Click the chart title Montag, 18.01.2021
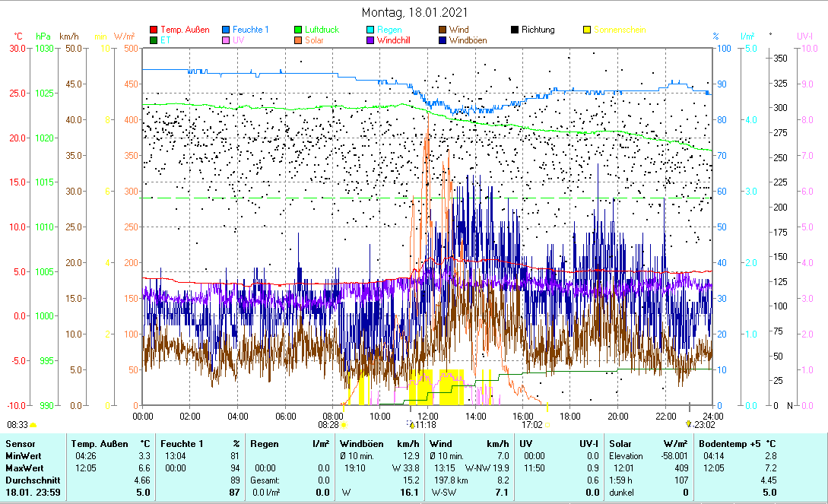828x504 pixels. [x=414, y=12]
